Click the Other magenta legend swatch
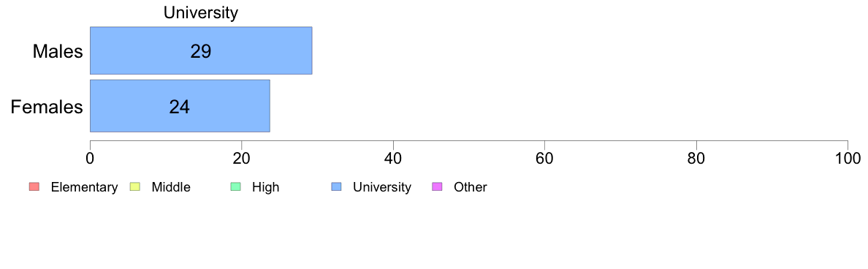868x269 pixels. (435, 187)
